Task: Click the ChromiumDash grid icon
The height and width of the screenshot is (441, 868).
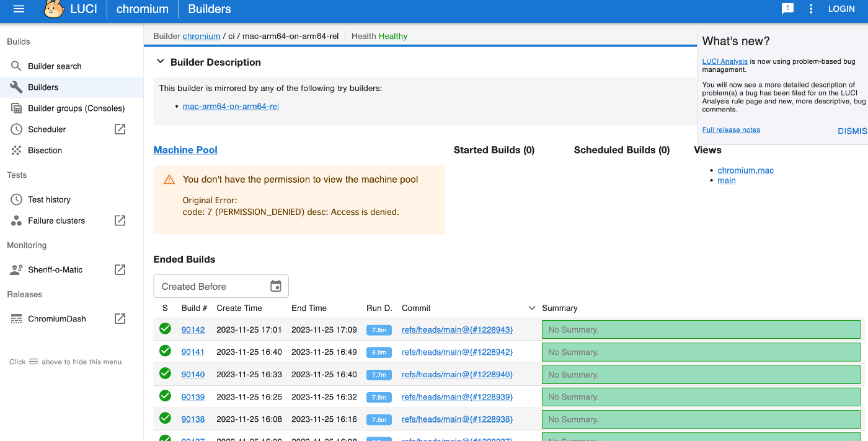Action: (x=16, y=319)
